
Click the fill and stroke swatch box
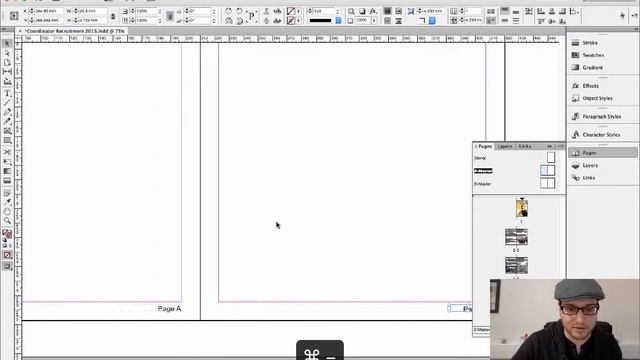pos(7,234)
